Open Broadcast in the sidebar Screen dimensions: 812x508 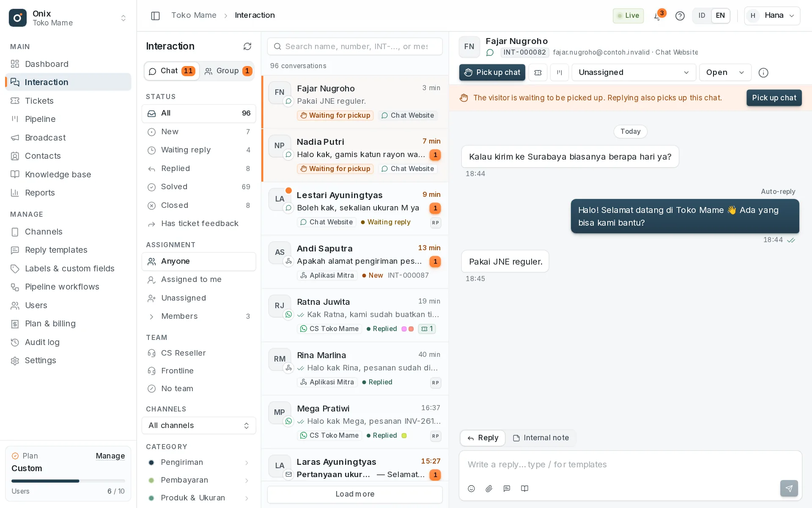point(68,138)
